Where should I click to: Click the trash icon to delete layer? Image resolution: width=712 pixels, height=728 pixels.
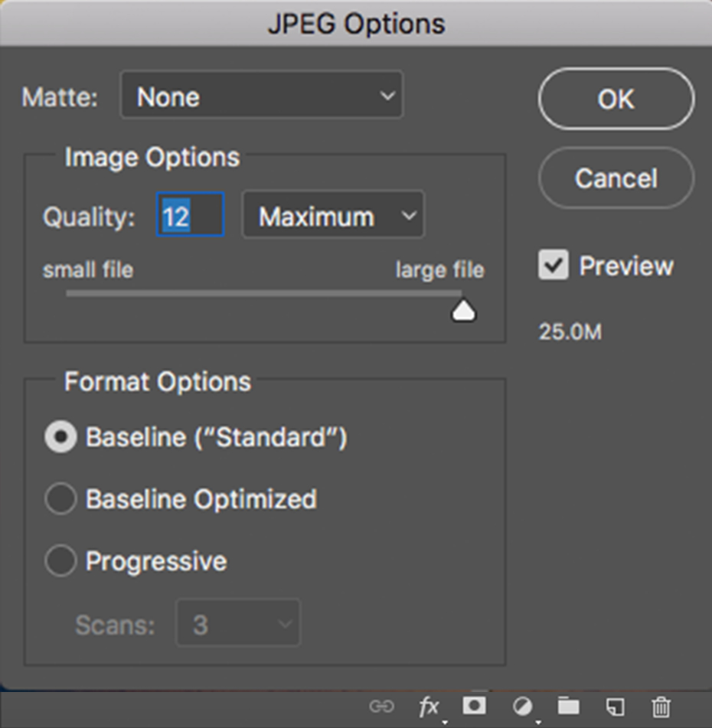click(x=661, y=706)
